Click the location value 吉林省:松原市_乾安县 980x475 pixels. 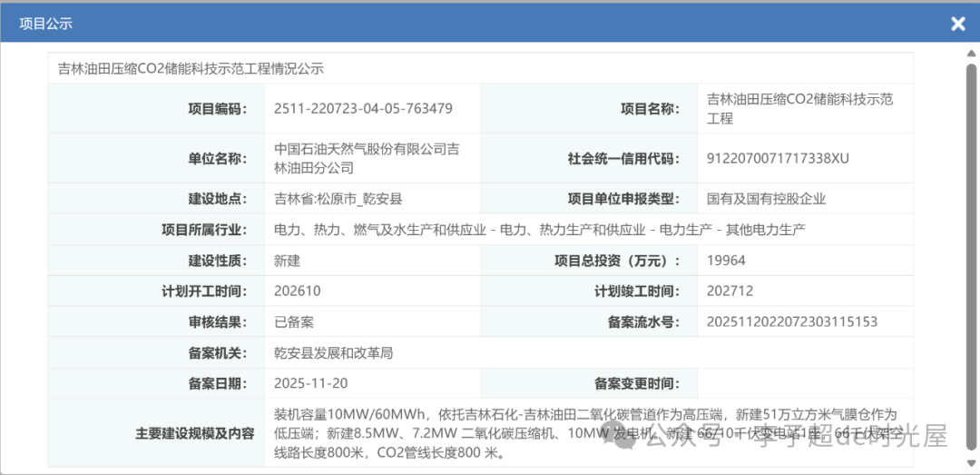(338, 199)
